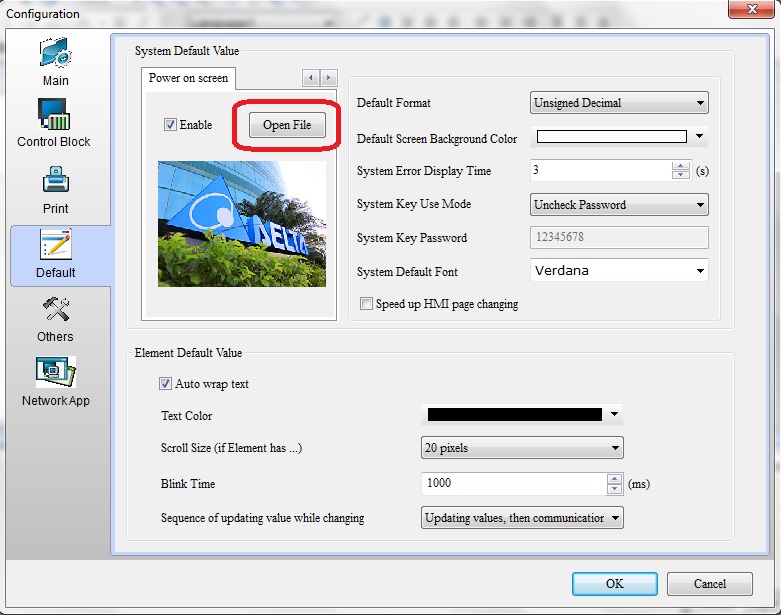Switch to the Power on screen tab

click(188, 78)
